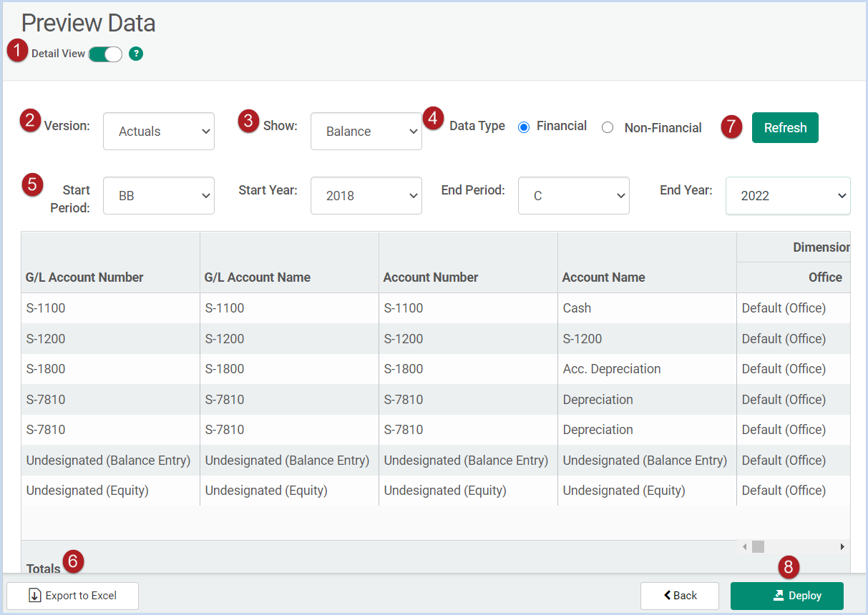868x615 pixels.
Task: Open the Start Period dropdown showing BB
Action: 159,196
